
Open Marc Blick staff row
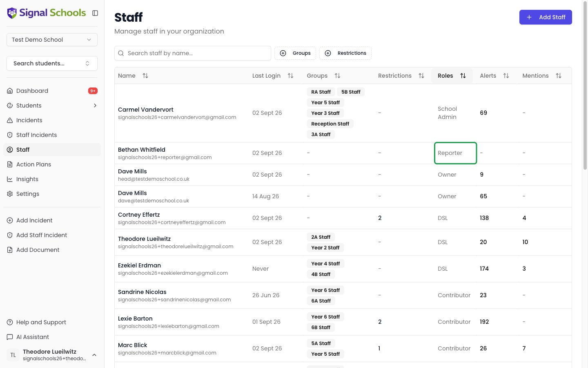point(343,348)
